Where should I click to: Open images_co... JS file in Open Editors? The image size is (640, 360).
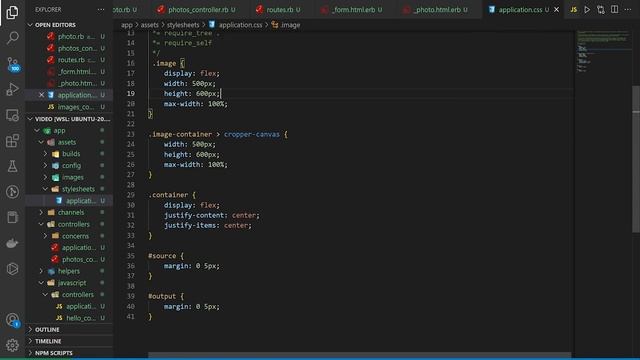click(69, 107)
